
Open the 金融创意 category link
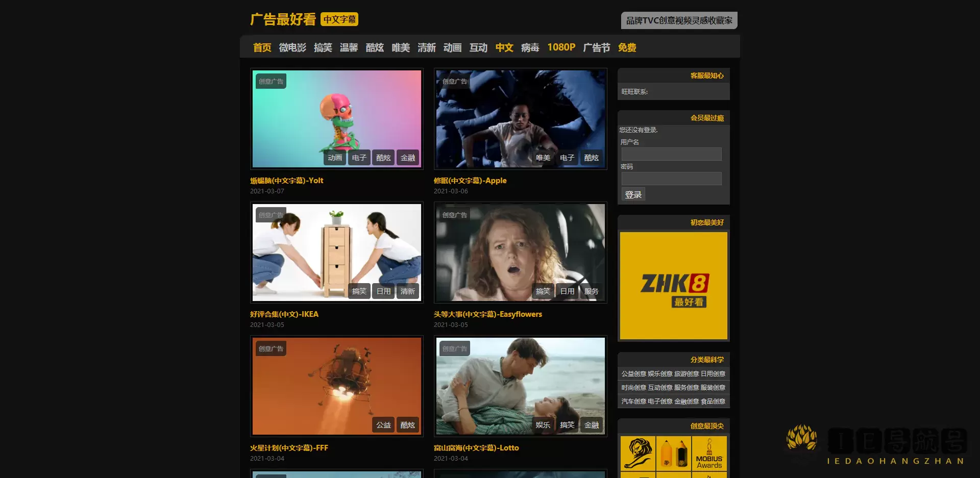(687, 400)
